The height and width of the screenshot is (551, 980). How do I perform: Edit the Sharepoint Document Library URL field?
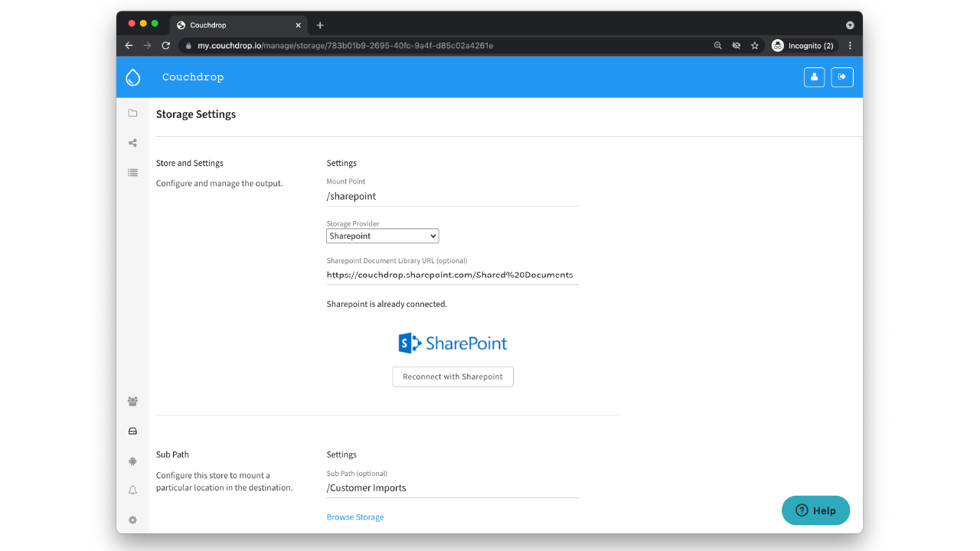452,275
